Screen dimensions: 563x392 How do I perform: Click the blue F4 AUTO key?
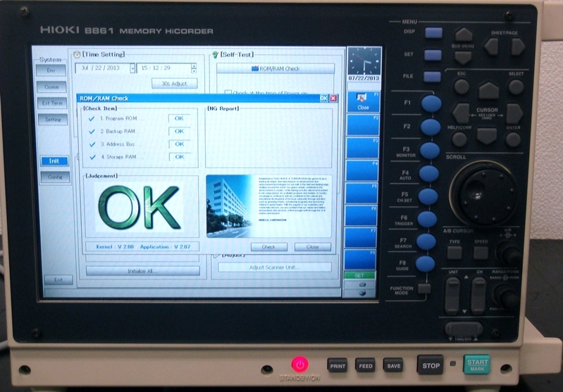click(428, 174)
